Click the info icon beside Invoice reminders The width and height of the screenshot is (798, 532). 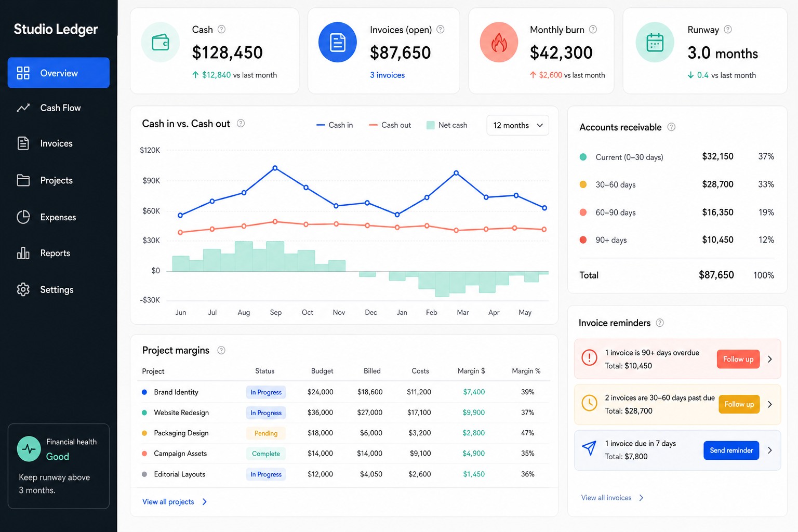click(660, 323)
